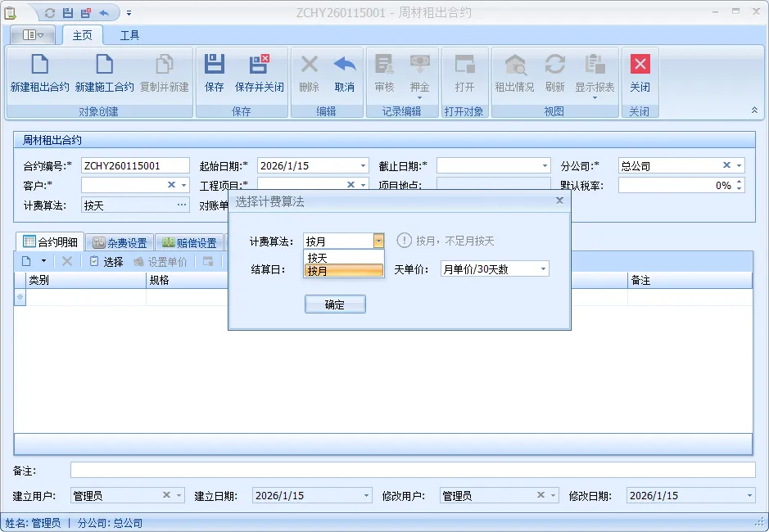This screenshot has width=769, height=532.
Task: Click the 刷新 ribbon icon
Action: click(x=554, y=64)
